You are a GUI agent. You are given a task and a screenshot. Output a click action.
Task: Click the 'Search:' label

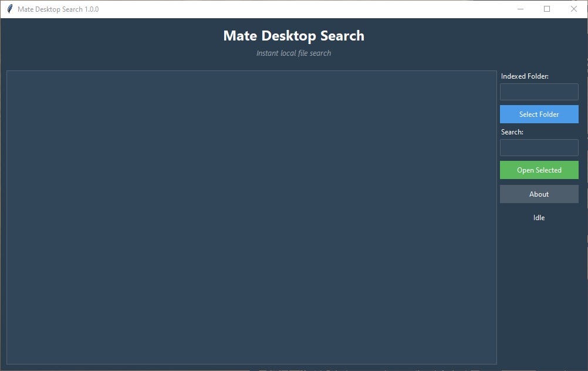pyautogui.click(x=512, y=132)
